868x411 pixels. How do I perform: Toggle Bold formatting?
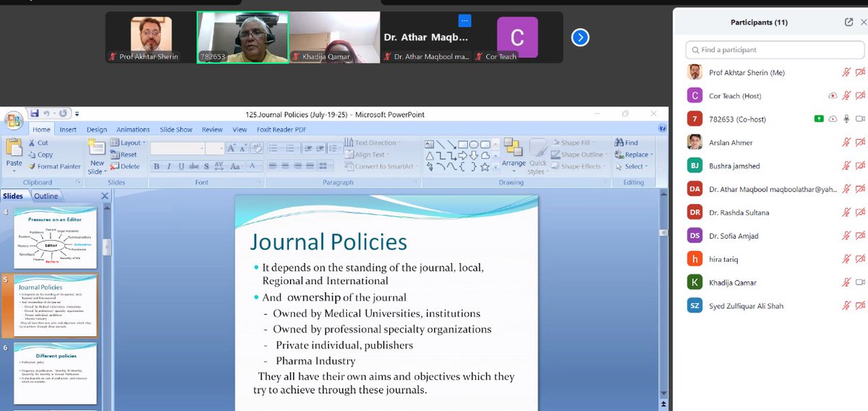tap(157, 166)
